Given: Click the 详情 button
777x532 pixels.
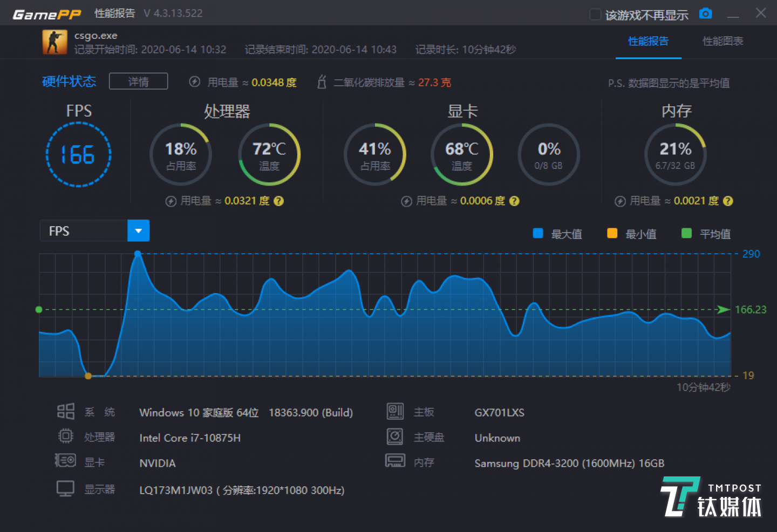Looking at the screenshot, I should 138,81.
